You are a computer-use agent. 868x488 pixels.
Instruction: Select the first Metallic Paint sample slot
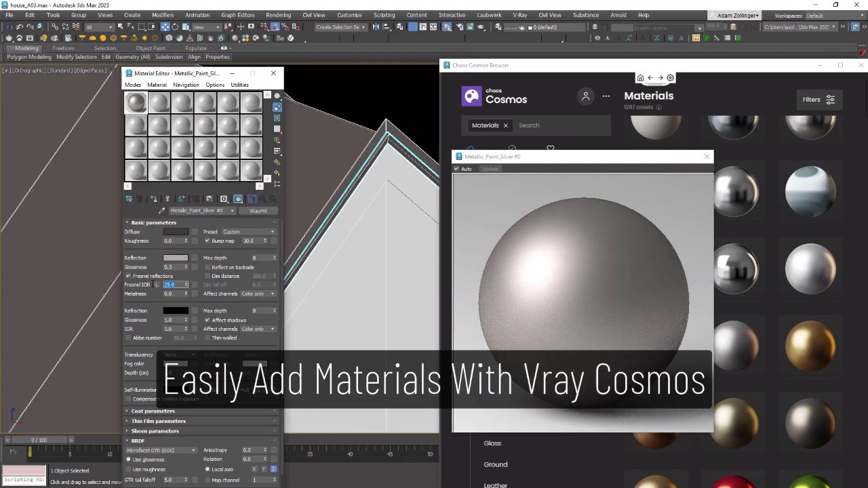click(136, 103)
